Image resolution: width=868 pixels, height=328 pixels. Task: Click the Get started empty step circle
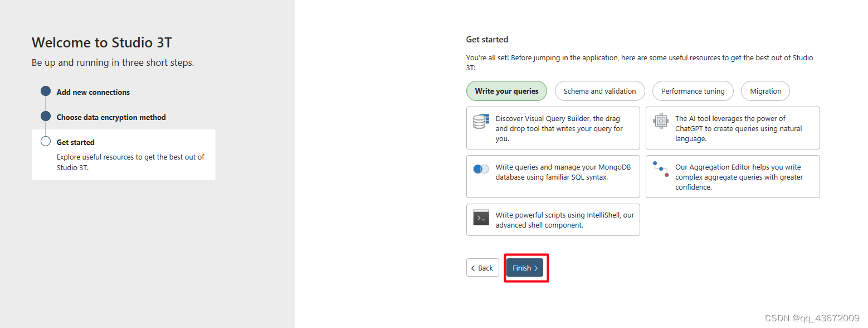click(46, 141)
